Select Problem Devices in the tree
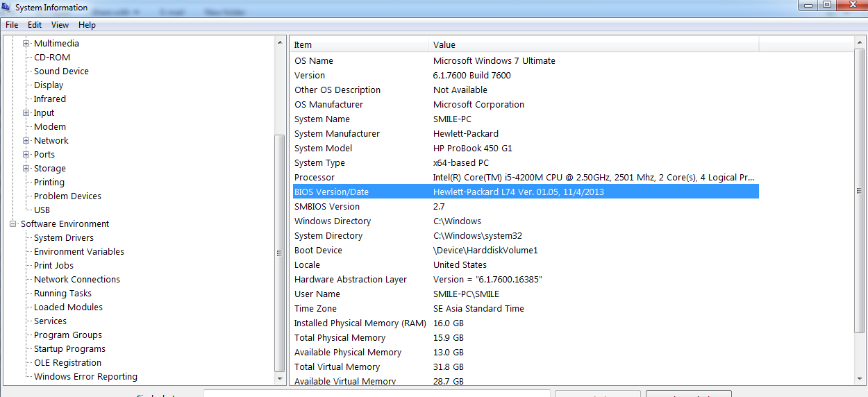 [x=67, y=196]
